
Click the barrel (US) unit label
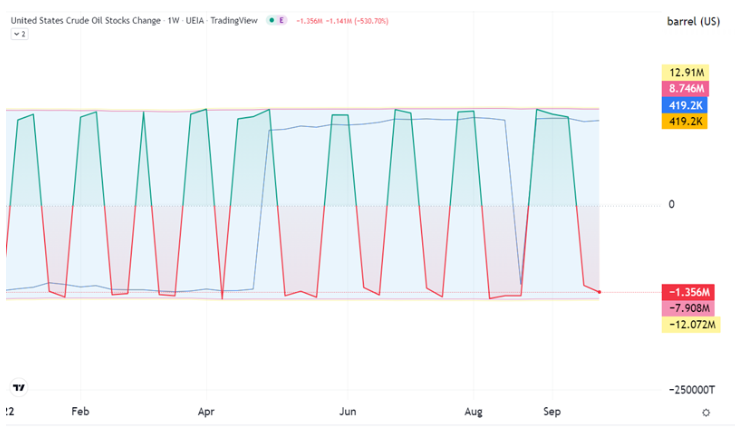click(693, 22)
